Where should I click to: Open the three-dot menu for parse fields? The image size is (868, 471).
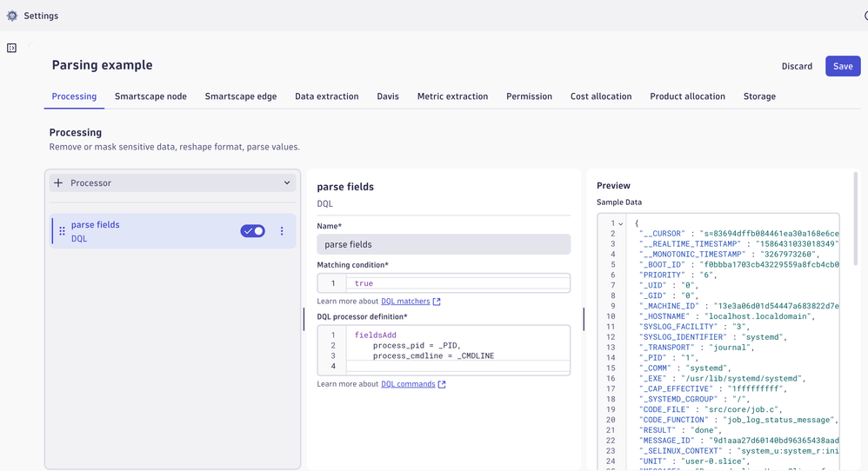(282, 231)
